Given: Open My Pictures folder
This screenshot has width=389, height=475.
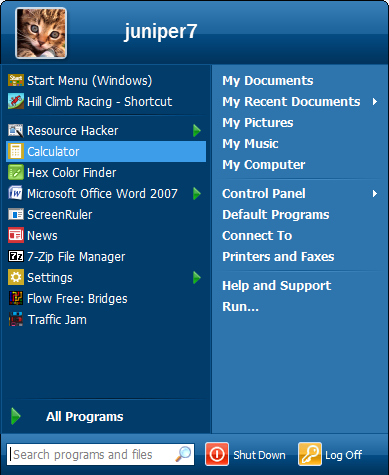Looking at the screenshot, I should tap(258, 122).
